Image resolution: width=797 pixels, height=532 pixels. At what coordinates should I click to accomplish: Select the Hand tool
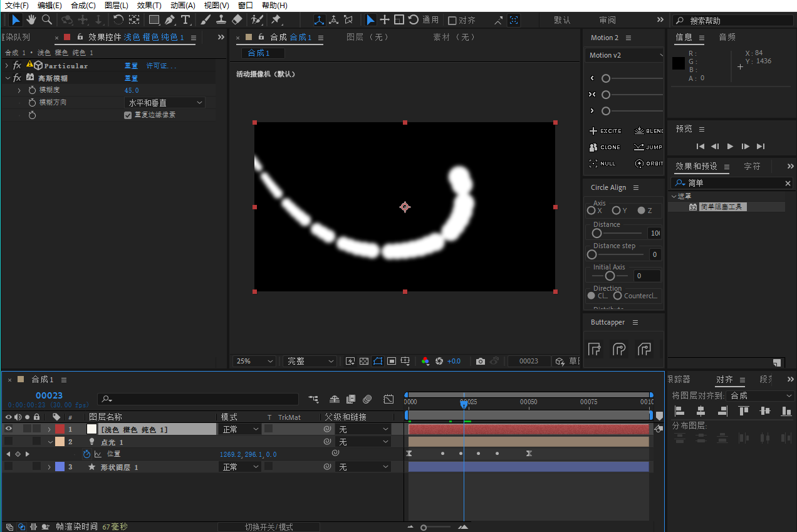click(x=31, y=20)
